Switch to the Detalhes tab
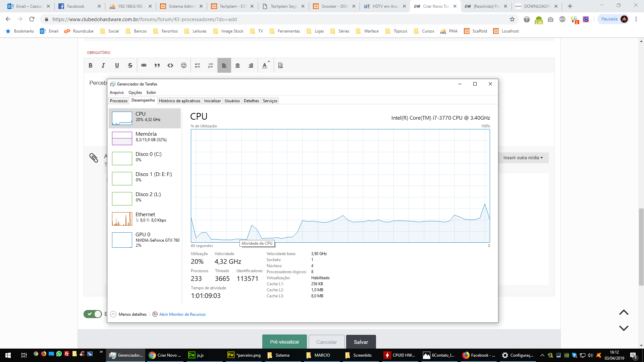The height and width of the screenshot is (362, 644). 251,101
